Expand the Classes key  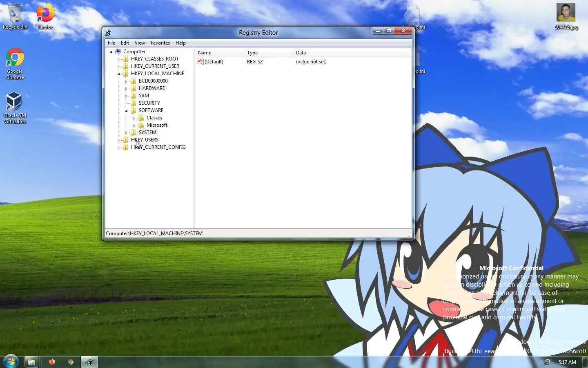pyautogui.click(x=134, y=118)
